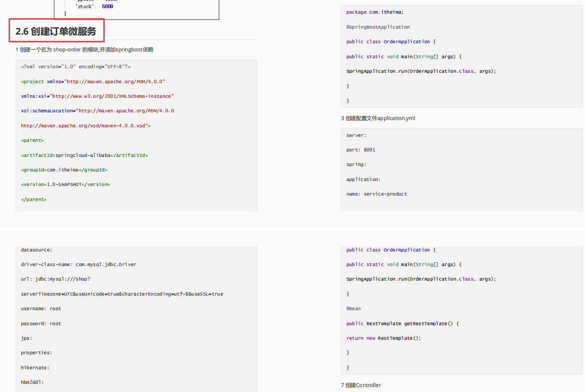Image resolution: width=585 pixels, height=392 pixels.
Task: Click the "port: 8091" line
Action: point(361,150)
